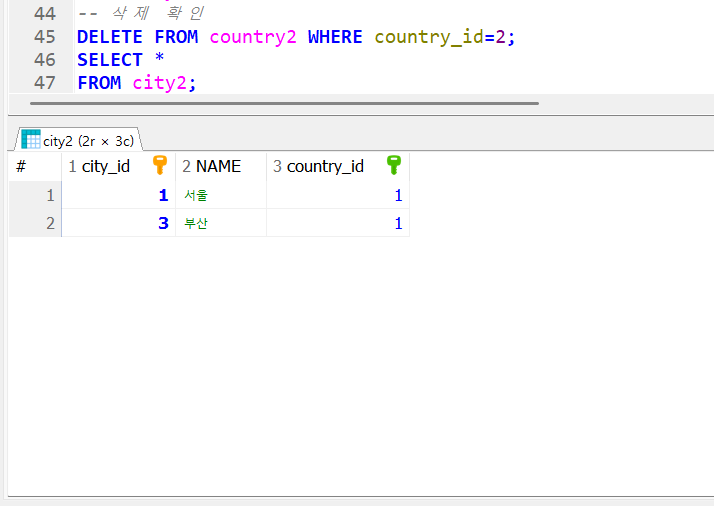Click line number 45 in the editor gutter
Image resolution: width=714 pixels, height=506 pixels.
pos(45,36)
